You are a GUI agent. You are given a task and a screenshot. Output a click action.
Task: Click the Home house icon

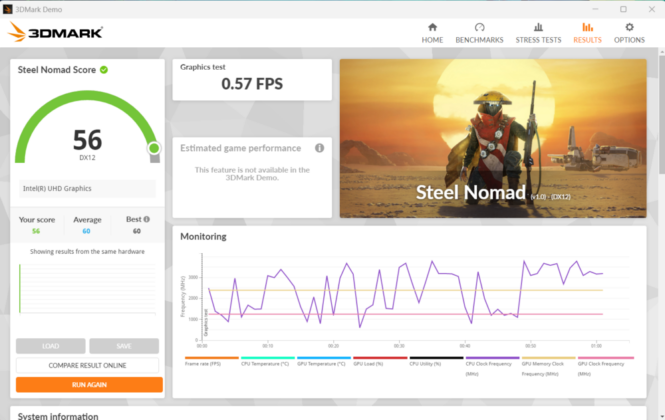[432, 27]
